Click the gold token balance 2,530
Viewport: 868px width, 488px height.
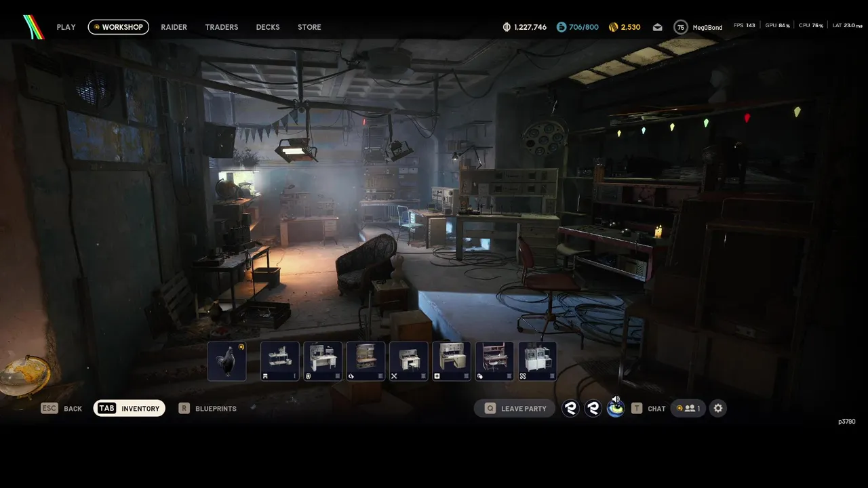(625, 27)
